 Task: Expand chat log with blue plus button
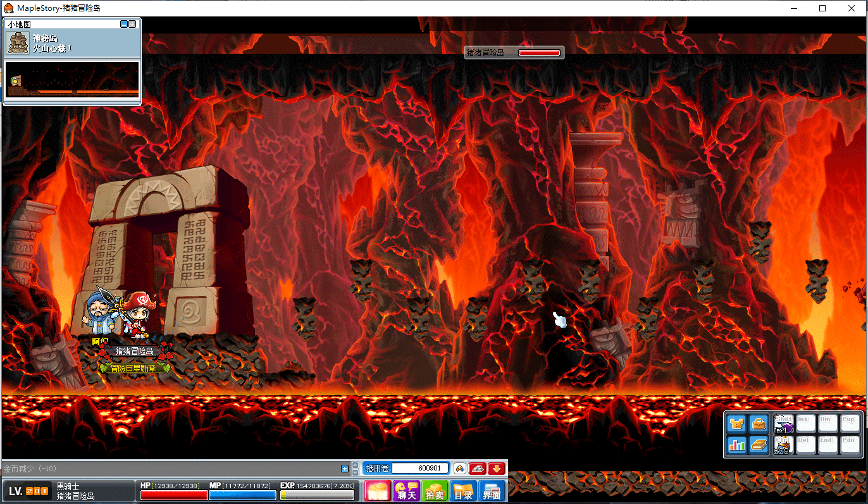click(345, 469)
